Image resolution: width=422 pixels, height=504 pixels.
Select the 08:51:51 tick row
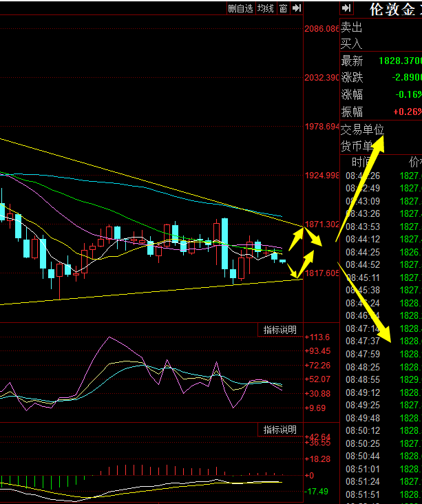point(381,494)
